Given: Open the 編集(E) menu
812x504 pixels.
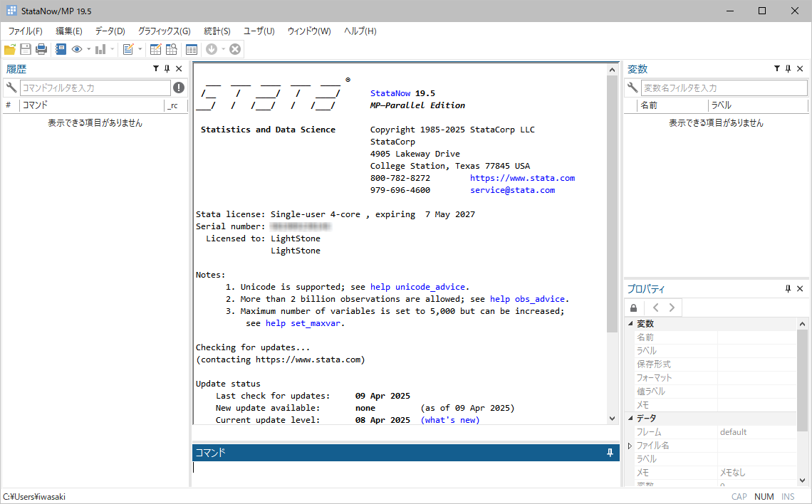Looking at the screenshot, I should point(69,31).
